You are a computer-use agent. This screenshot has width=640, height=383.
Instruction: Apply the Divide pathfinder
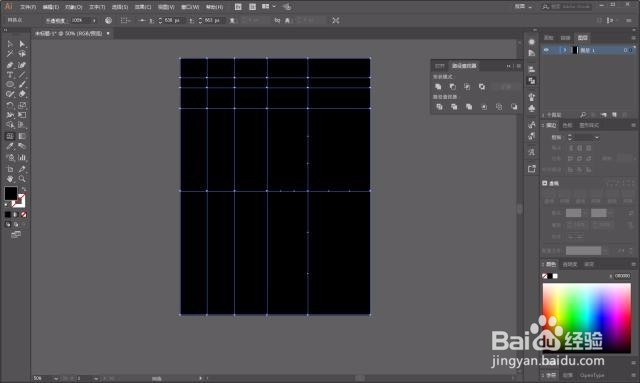click(439, 107)
